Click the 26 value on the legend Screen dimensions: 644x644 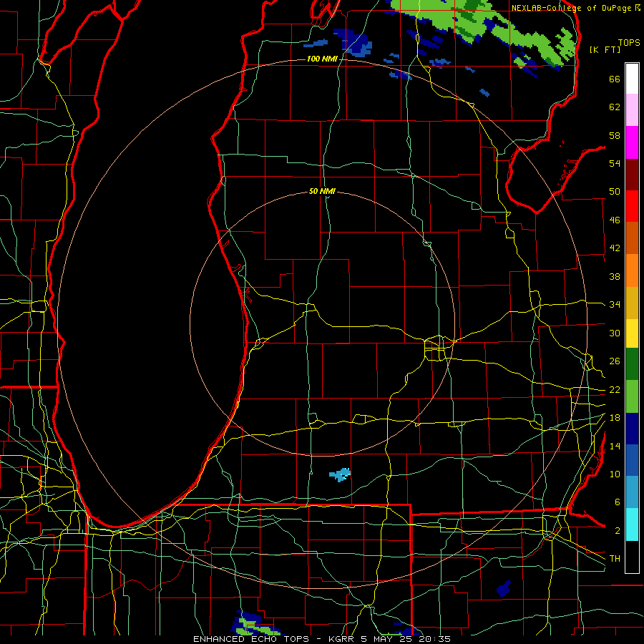[615, 361]
